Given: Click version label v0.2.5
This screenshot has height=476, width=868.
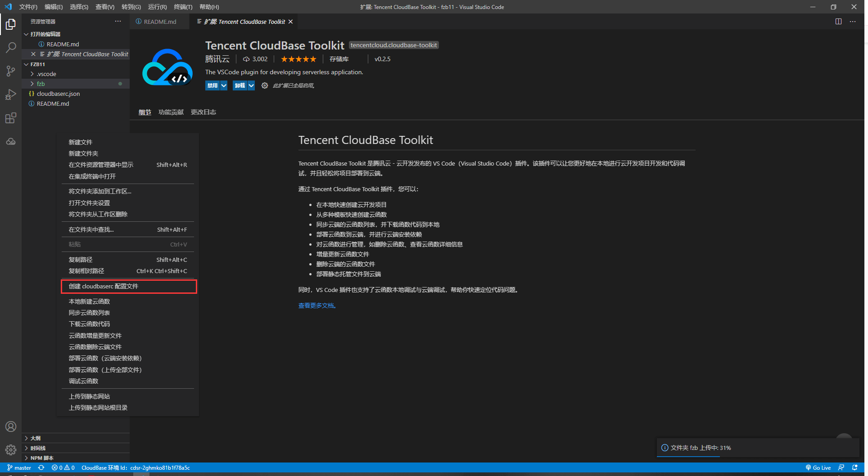Looking at the screenshot, I should point(383,59).
